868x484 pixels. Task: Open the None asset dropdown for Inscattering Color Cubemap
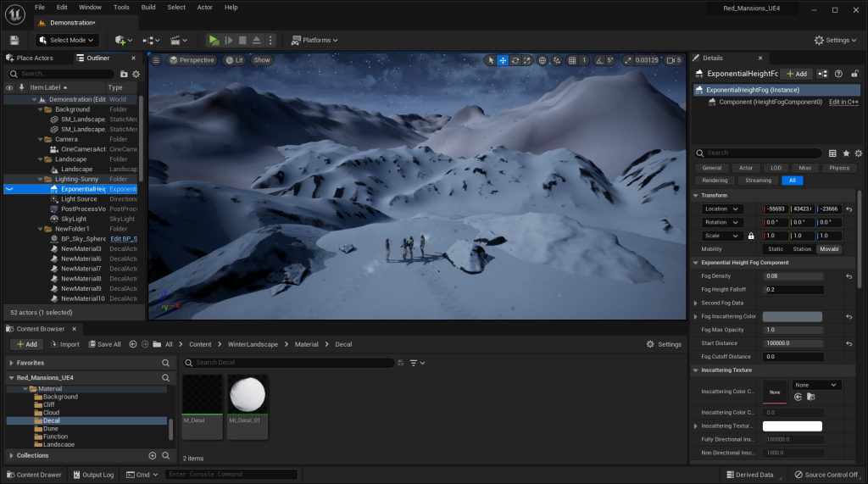pyautogui.click(x=816, y=385)
